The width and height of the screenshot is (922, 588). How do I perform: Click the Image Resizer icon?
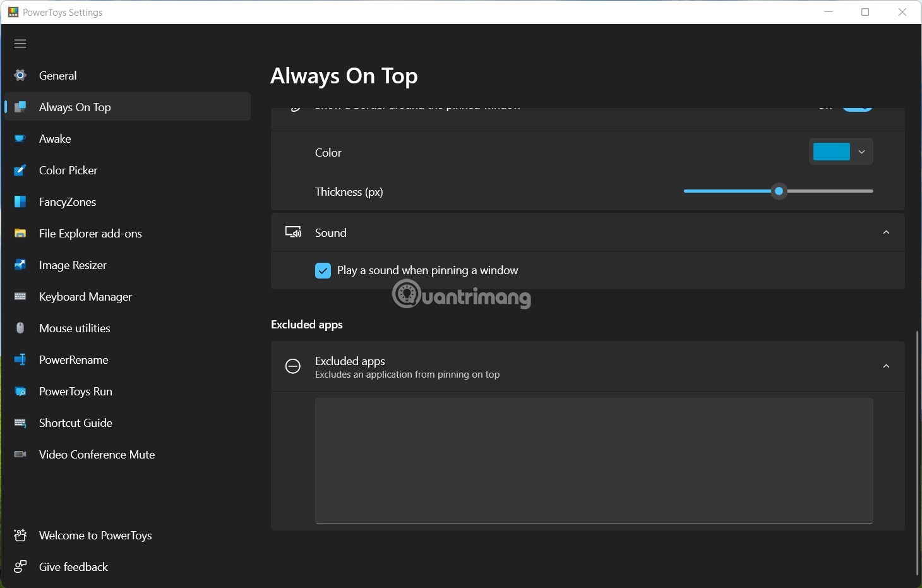20,265
